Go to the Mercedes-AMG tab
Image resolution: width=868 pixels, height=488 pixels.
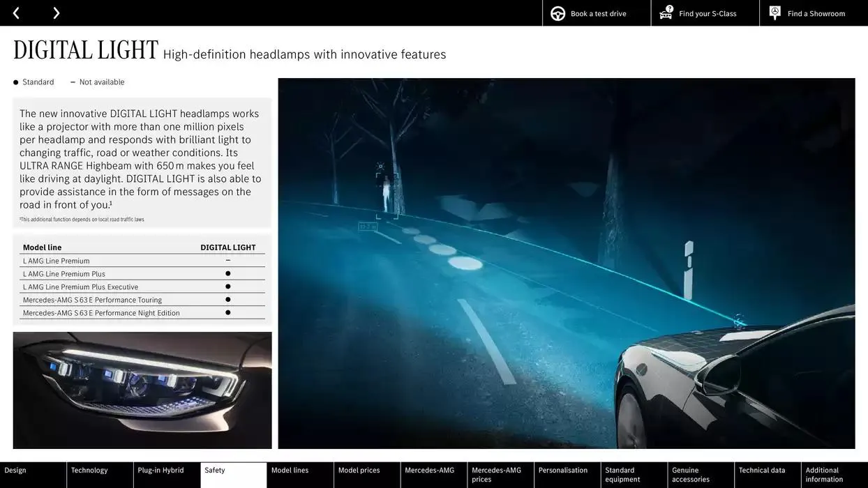click(x=434, y=475)
